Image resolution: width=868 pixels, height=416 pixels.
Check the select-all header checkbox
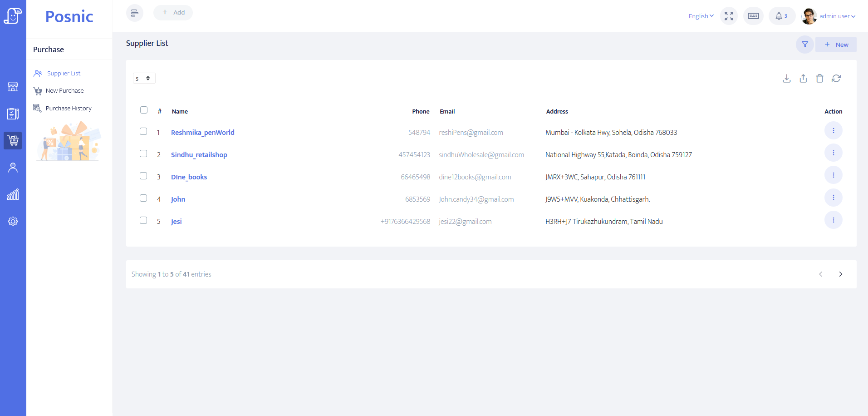coord(144,110)
